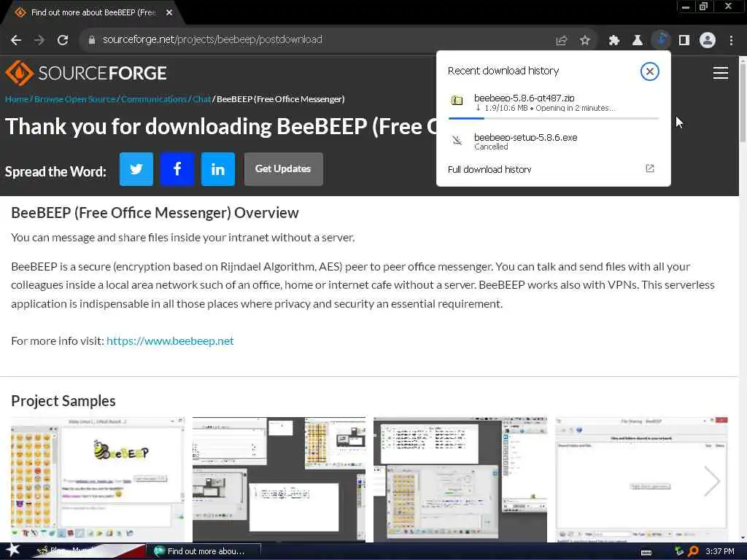The image size is (747, 560).
Task: Open the Chrome three-dot menu
Action: pyautogui.click(x=731, y=41)
